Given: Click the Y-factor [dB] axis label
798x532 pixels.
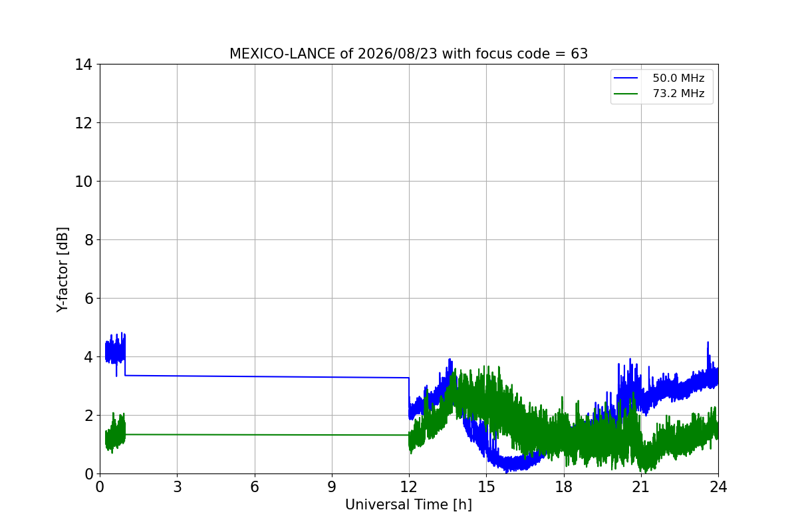Looking at the screenshot, I should pyautogui.click(x=63, y=269).
